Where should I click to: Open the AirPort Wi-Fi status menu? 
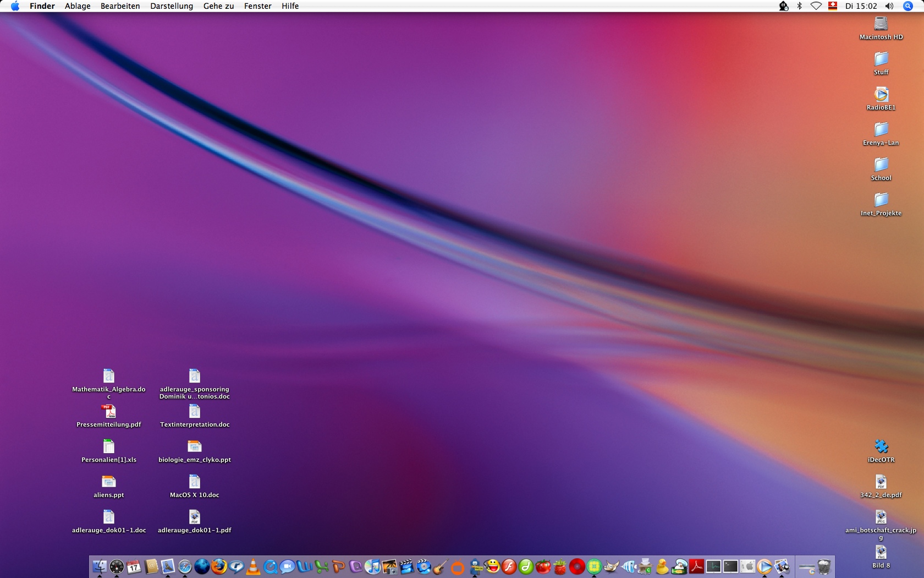coord(816,6)
